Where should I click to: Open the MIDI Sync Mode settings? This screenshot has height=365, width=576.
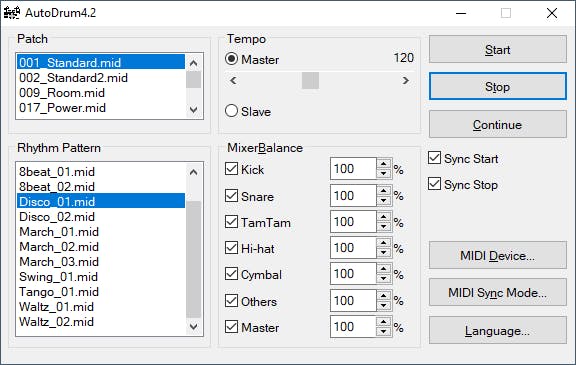tap(498, 292)
